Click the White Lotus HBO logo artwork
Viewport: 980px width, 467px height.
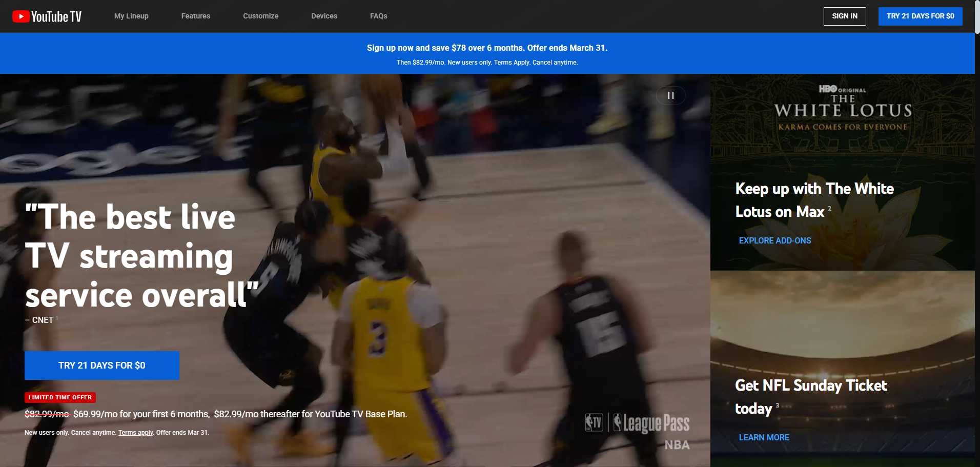[843, 108]
